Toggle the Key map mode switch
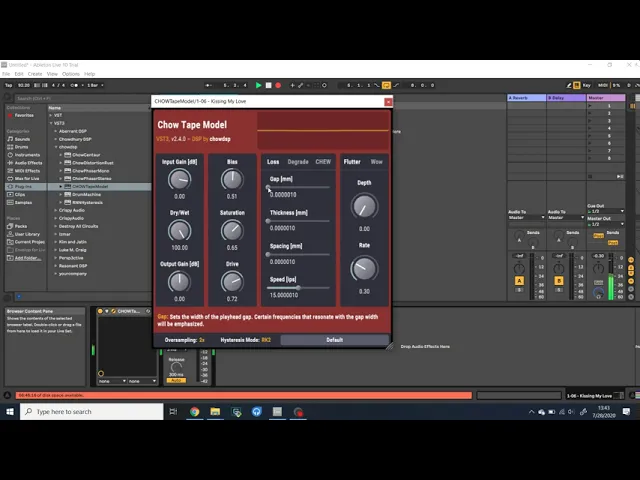Screen dimensions: 640x480 click(587, 85)
